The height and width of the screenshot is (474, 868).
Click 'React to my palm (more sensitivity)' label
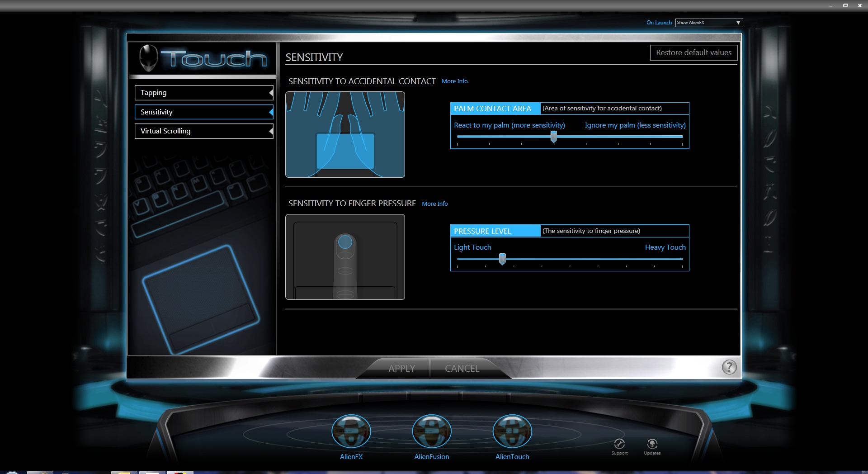pyautogui.click(x=509, y=125)
